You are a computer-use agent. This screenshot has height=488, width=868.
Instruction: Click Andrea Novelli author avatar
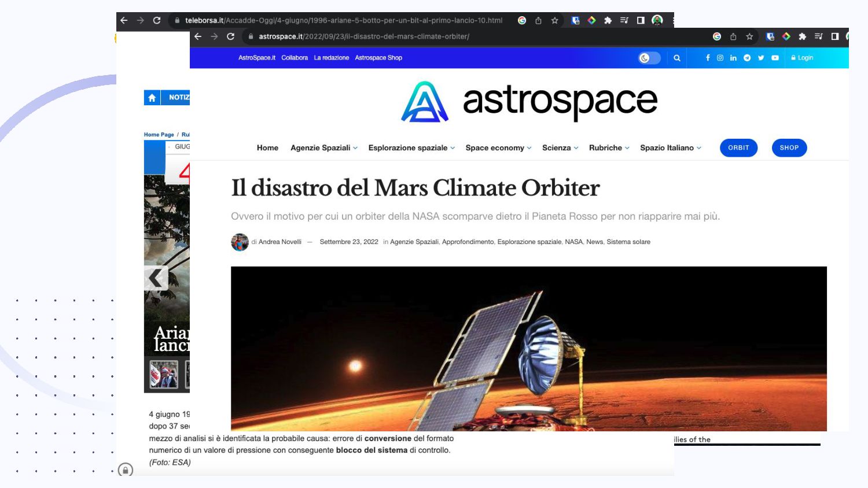point(240,242)
